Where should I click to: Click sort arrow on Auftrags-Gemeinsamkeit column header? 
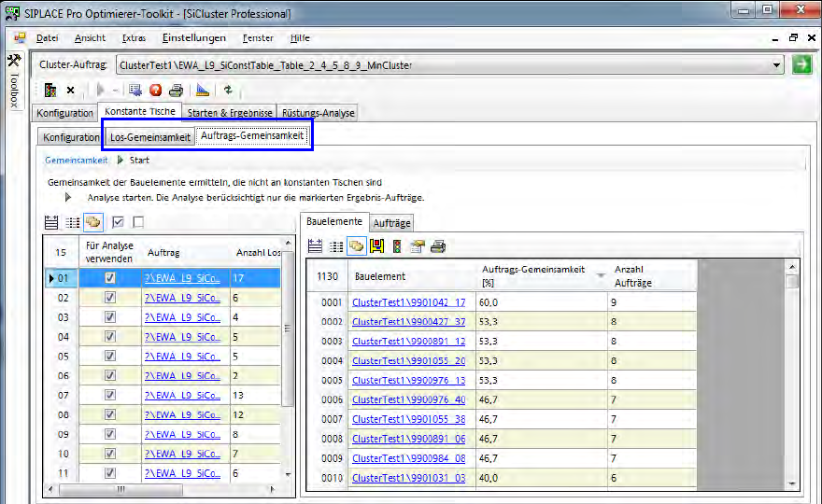point(600,276)
